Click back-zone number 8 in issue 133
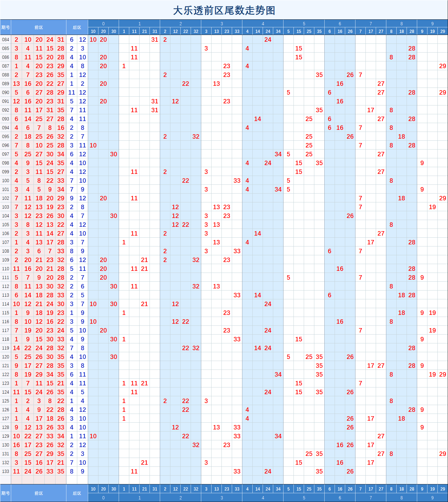The height and width of the screenshot is (502, 448). coord(72,471)
